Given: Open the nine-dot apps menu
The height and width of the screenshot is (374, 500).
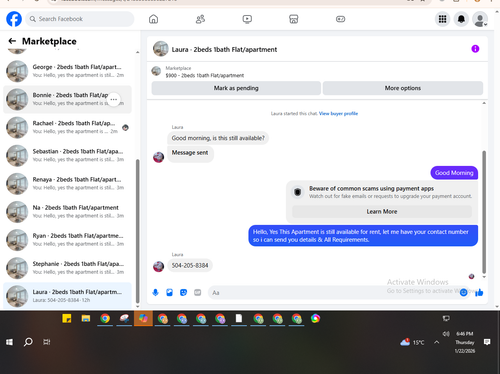Looking at the screenshot, I should (442, 19).
